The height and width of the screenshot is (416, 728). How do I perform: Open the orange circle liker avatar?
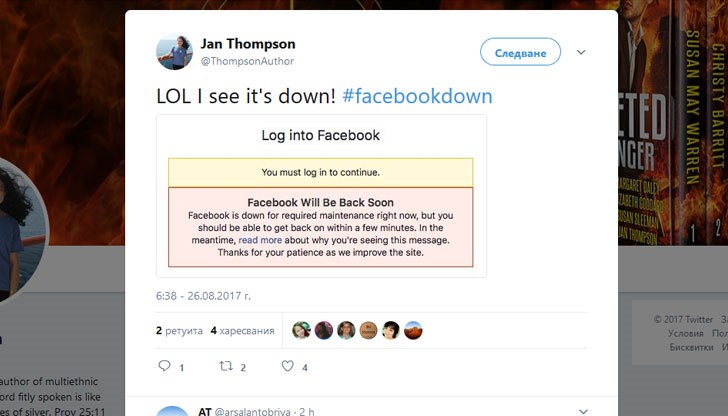(368, 330)
